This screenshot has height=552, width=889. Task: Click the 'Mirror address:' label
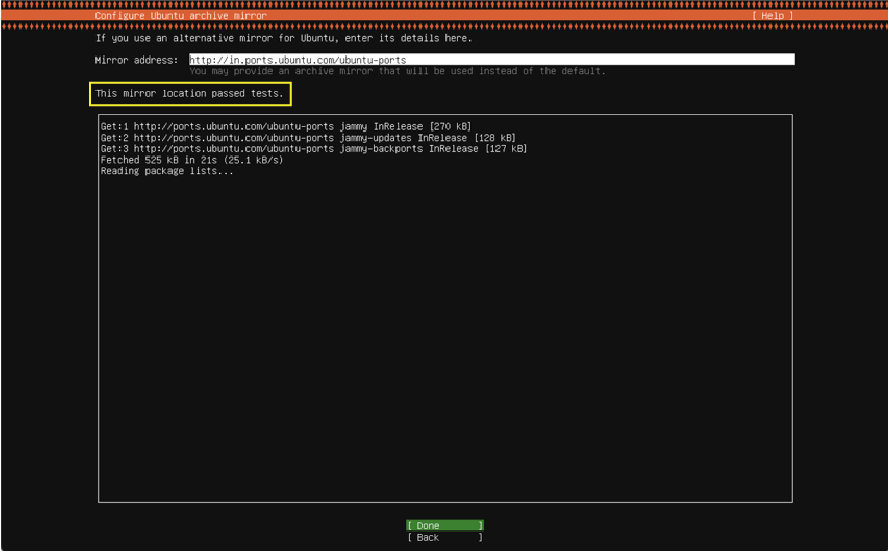[137, 60]
